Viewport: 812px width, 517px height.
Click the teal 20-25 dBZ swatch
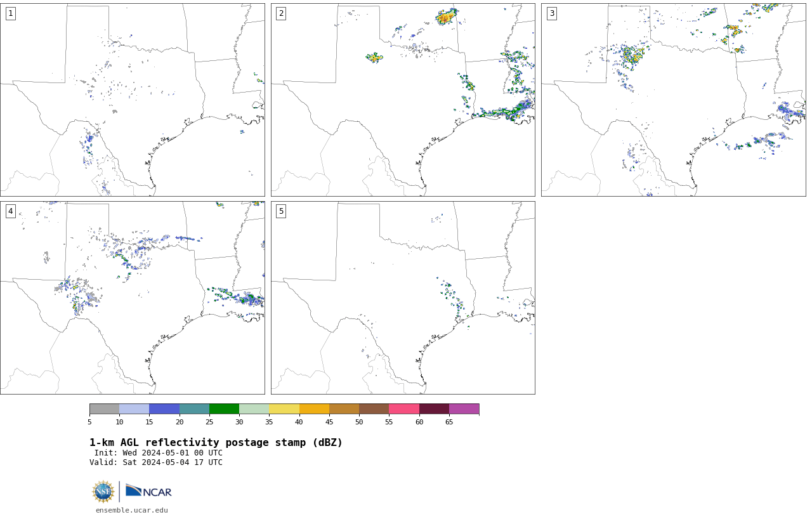click(x=194, y=409)
